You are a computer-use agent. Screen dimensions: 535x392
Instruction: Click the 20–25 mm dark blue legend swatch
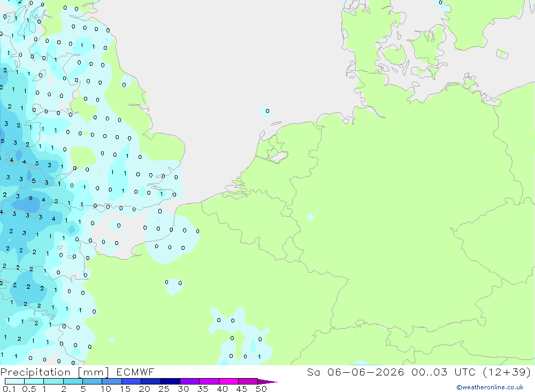pos(151,381)
